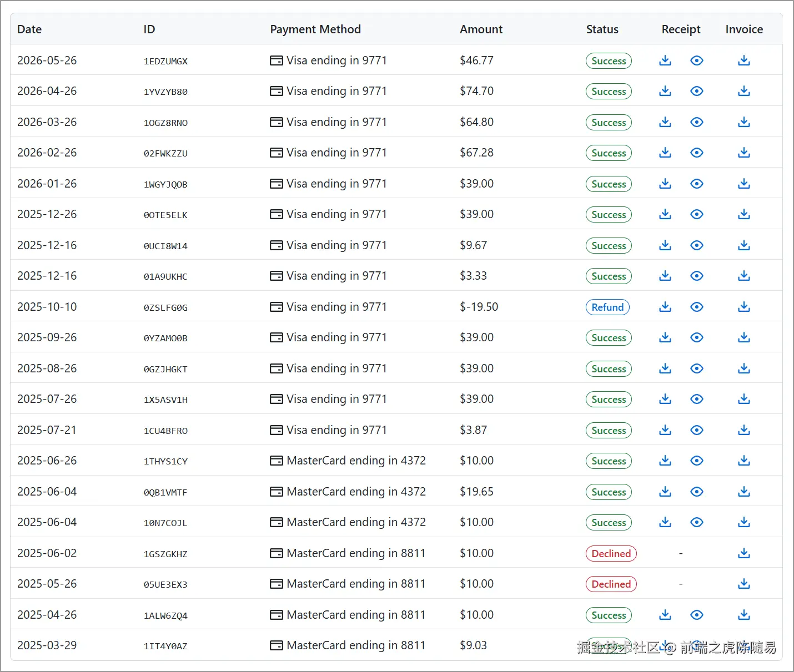Click the Amount column header
The width and height of the screenshot is (794, 672).
pyautogui.click(x=481, y=29)
